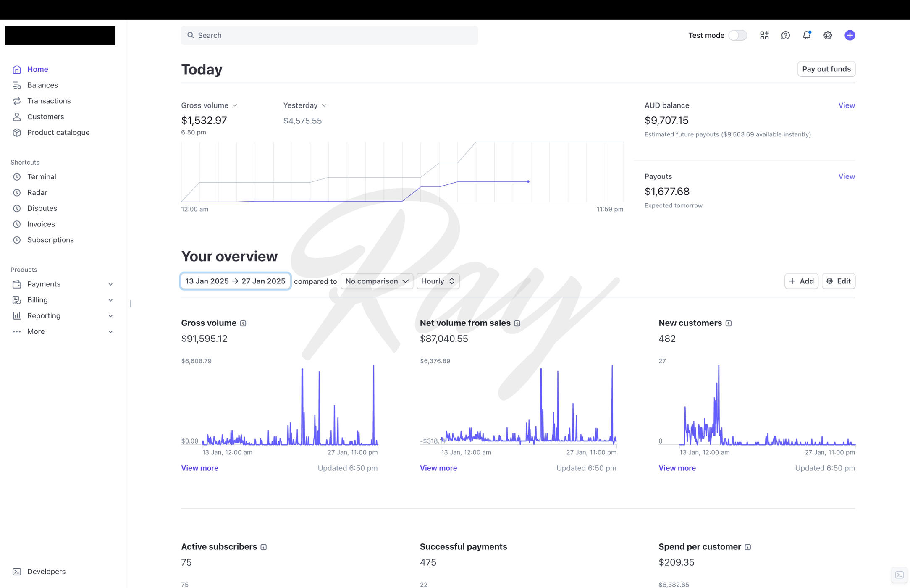
Task: Expand the Payments sidebar section
Action: tap(63, 284)
